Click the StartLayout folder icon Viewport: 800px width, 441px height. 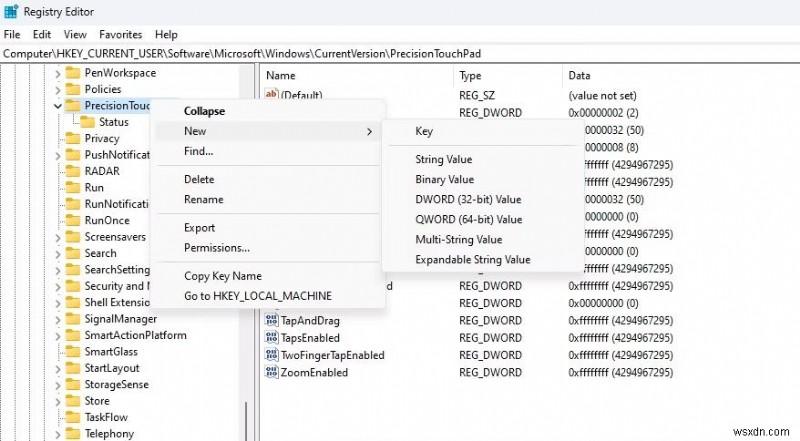click(x=73, y=368)
